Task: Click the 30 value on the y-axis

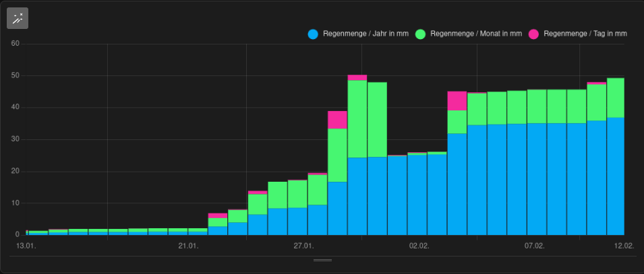Action: (x=16, y=139)
